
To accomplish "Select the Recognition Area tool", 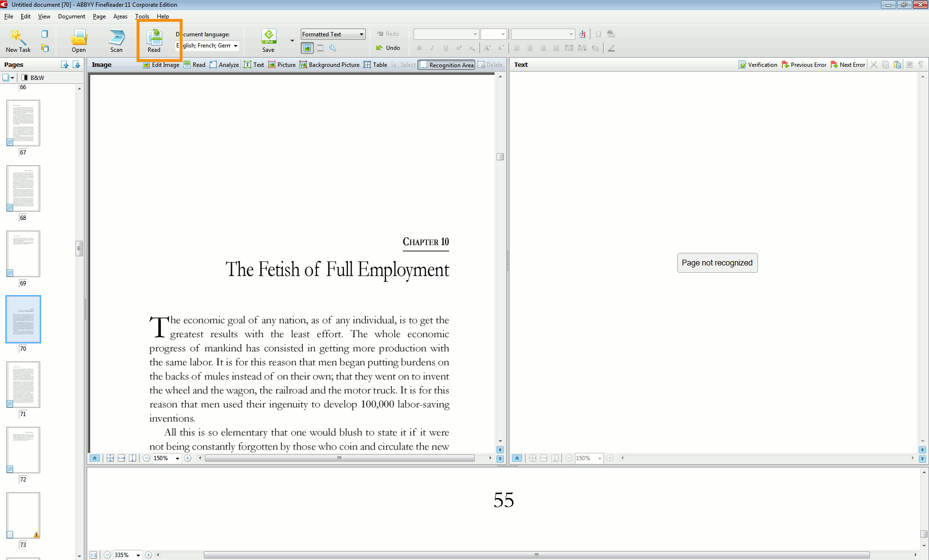I will pyautogui.click(x=447, y=65).
